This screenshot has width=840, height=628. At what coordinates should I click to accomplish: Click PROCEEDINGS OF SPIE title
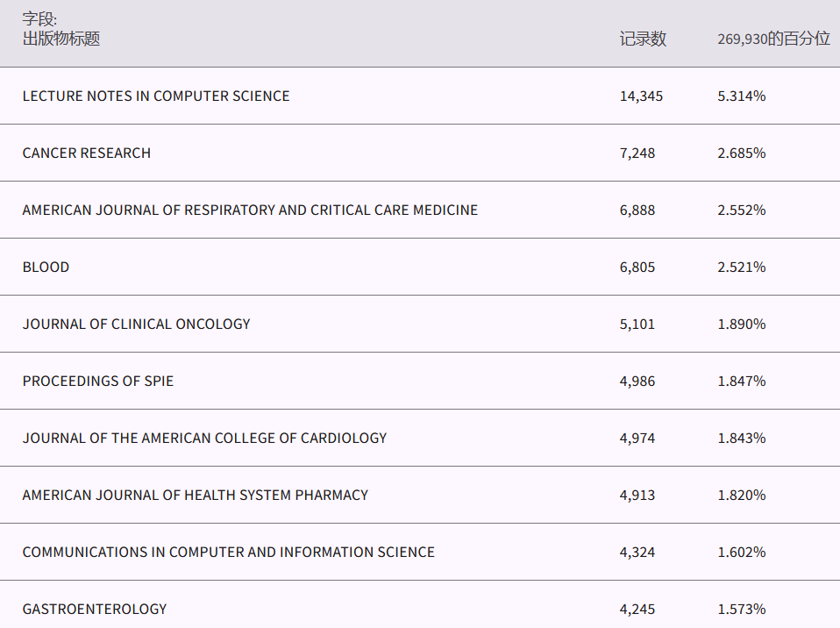98,381
